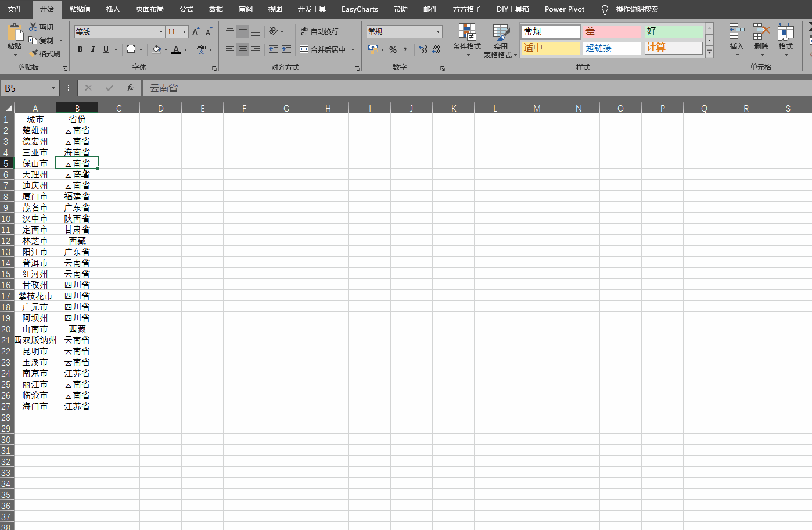The width and height of the screenshot is (812, 530).
Task: Open Conditional Formatting menu icon
Action: click(x=467, y=32)
